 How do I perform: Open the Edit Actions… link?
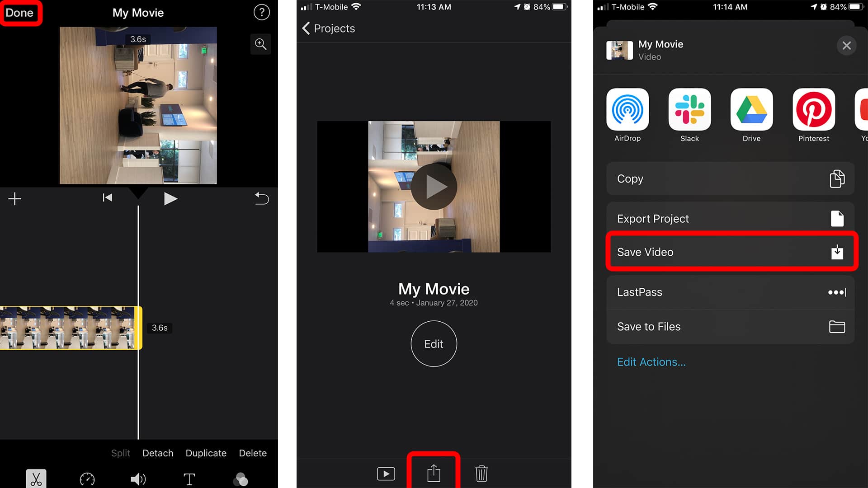click(x=651, y=362)
